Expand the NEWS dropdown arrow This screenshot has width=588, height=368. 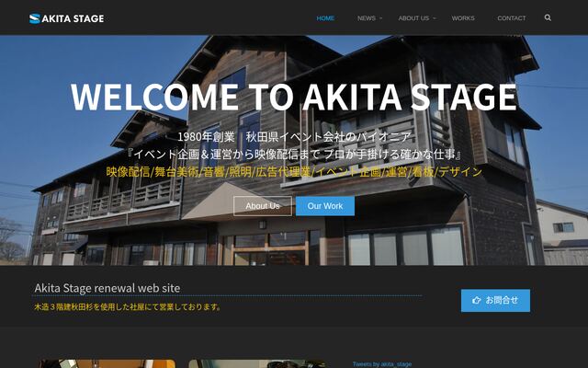coord(380,18)
